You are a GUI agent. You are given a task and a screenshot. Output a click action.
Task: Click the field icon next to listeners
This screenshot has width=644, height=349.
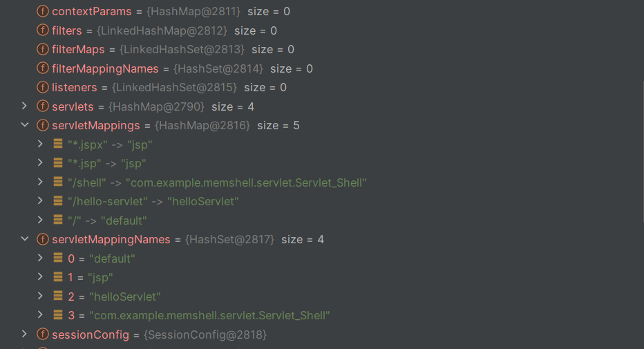click(43, 87)
